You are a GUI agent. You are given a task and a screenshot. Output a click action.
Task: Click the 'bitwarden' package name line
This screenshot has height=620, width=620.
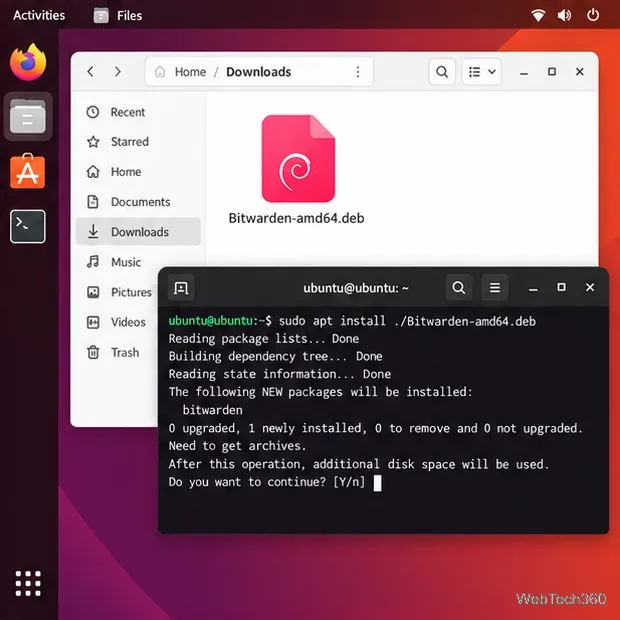[x=212, y=410]
